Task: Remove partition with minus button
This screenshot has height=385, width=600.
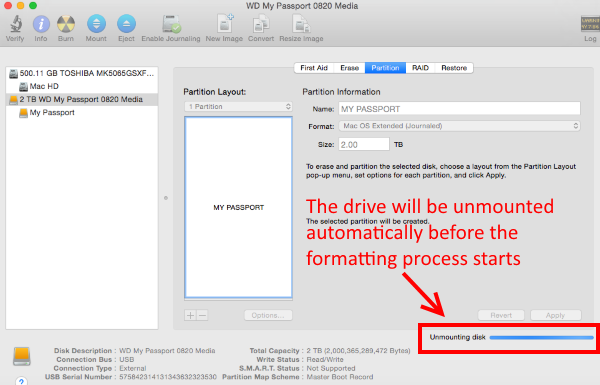Action: [202, 315]
